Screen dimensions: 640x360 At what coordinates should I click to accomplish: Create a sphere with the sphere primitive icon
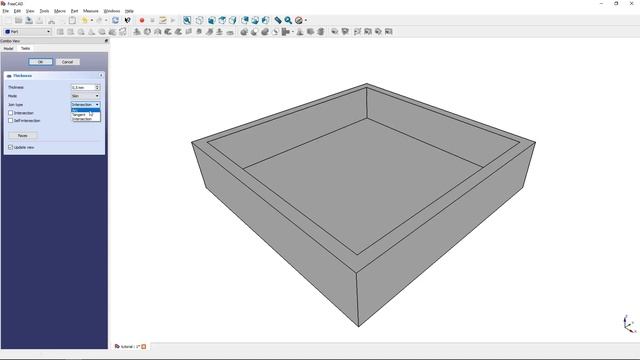[81, 31]
